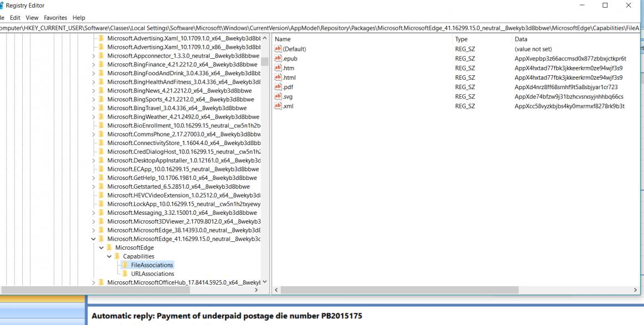Click folder icon of Advertising.Xaml x64 key
The width and height of the screenshot is (644, 325).
tap(101, 38)
